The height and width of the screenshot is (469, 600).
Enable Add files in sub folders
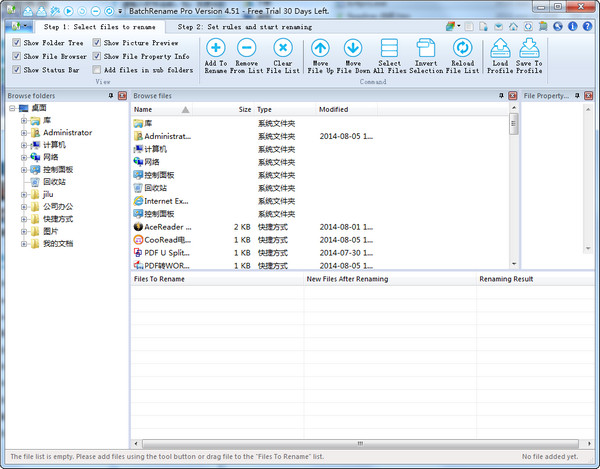click(97, 70)
